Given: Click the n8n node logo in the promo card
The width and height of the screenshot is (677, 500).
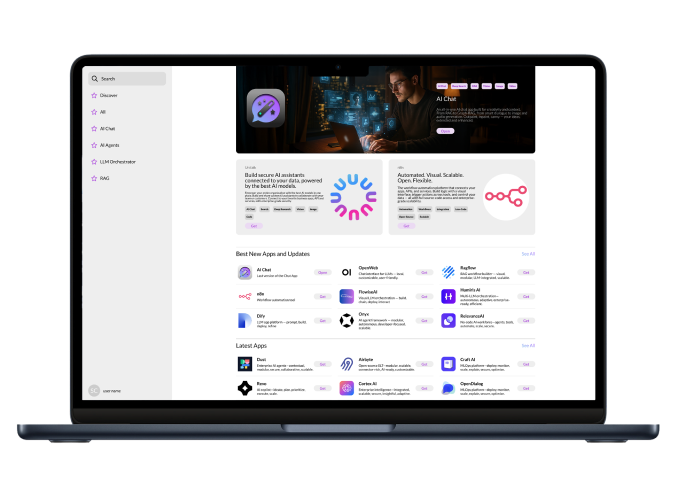Looking at the screenshot, I should pyautogui.click(x=506, y=197).
